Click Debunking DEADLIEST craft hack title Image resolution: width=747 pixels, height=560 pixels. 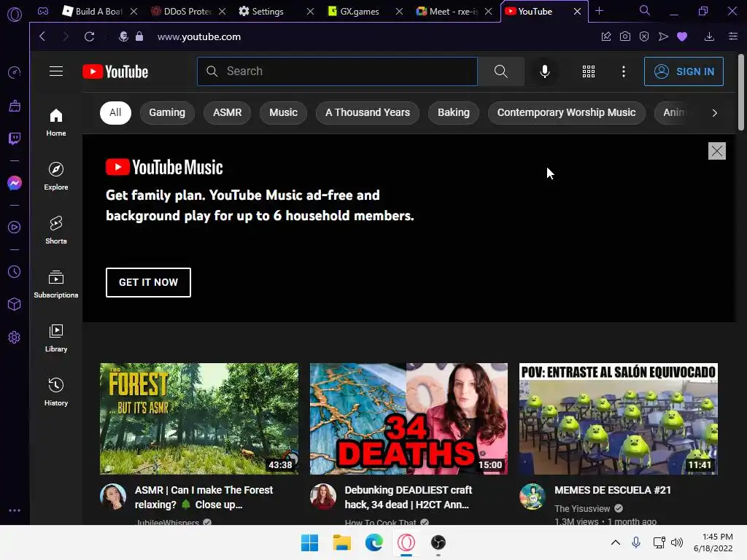[x=409, y=497]
